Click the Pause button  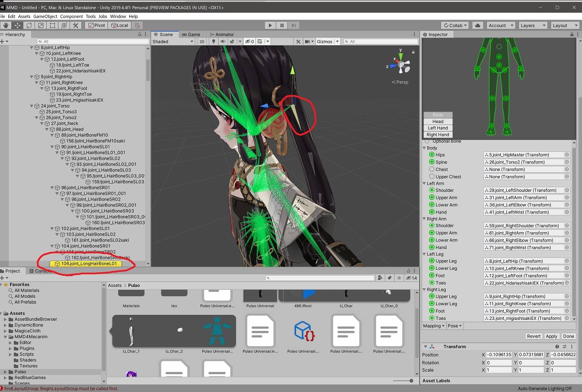[x=282, y=25]
